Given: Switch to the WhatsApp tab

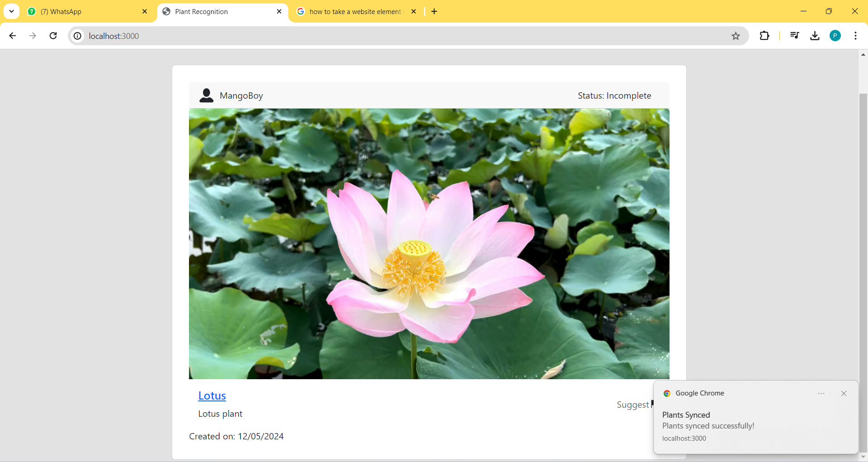Looking at the screenshot, I should tap(87, 12).
